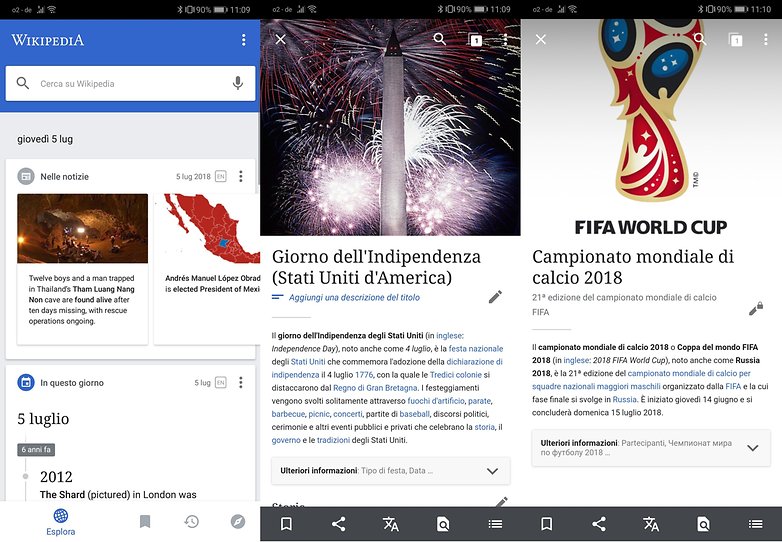This screenshot has width=782, height=542.
Task: Change language of Independence Day article
Action: (x=391, y=524)
